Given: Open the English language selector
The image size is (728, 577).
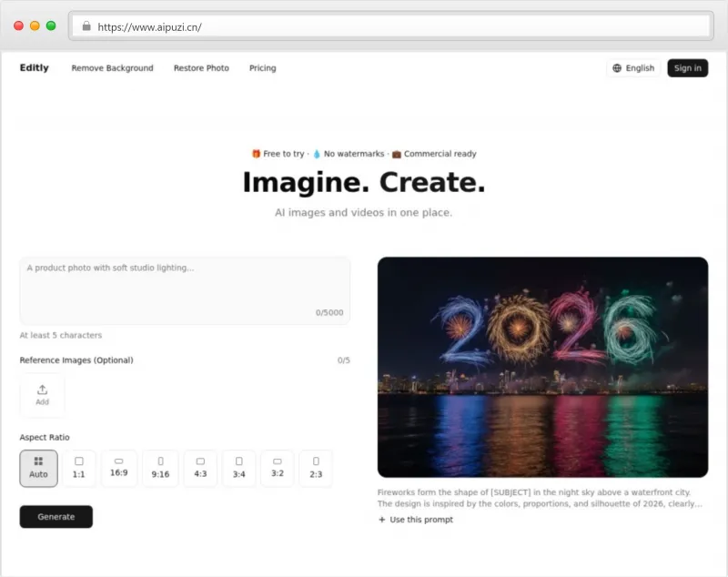Looking at the screenshot, I should pyautogui.click(x=633, y=68).
